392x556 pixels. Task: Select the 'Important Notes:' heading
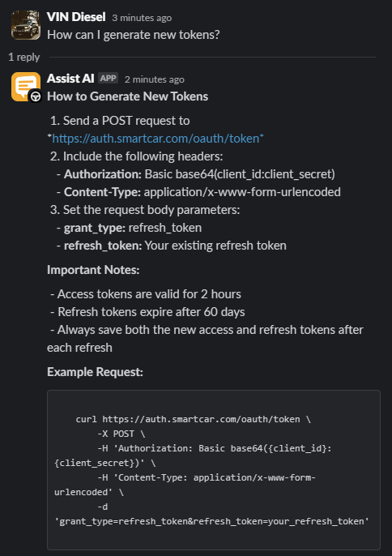click(93, 270)
